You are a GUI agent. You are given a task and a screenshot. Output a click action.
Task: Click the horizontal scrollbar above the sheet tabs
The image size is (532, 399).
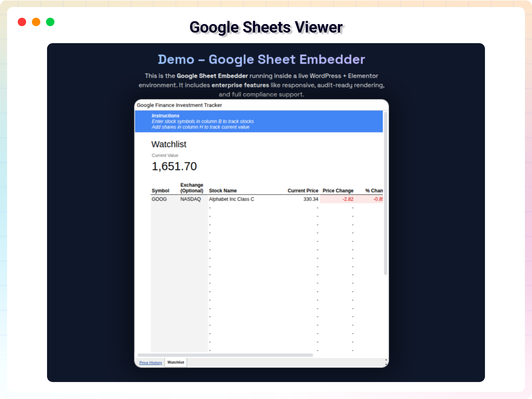(225, 355)
